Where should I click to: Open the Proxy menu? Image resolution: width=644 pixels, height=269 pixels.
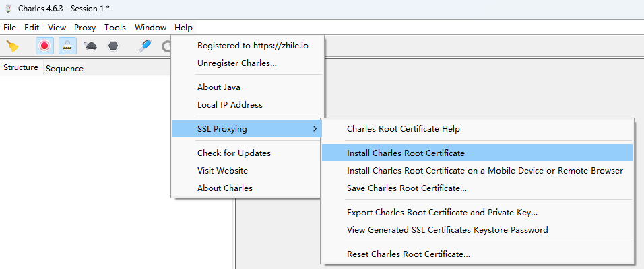point(85,28)
